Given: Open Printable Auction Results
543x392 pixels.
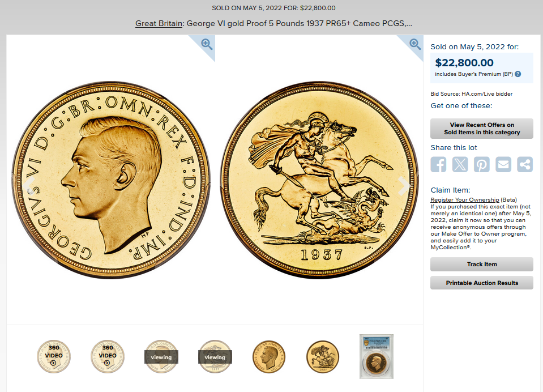Looking at the screenshot, I should click(x=482, y=283).
